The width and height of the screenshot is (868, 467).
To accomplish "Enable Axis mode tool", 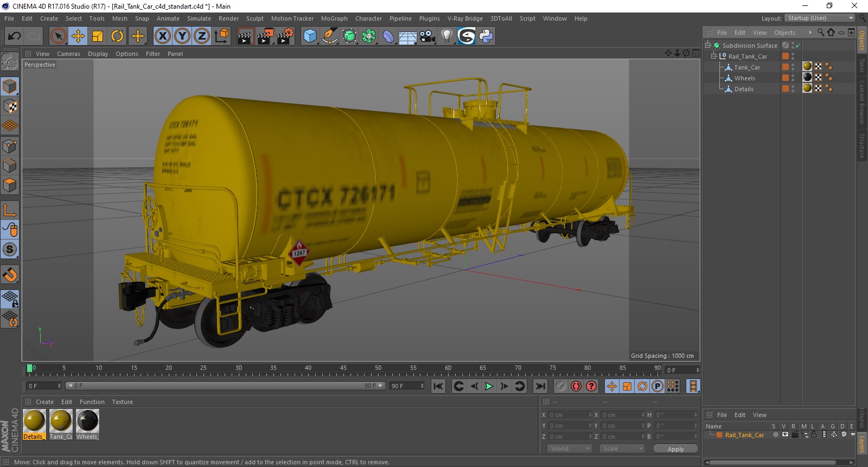I will 10,210.
